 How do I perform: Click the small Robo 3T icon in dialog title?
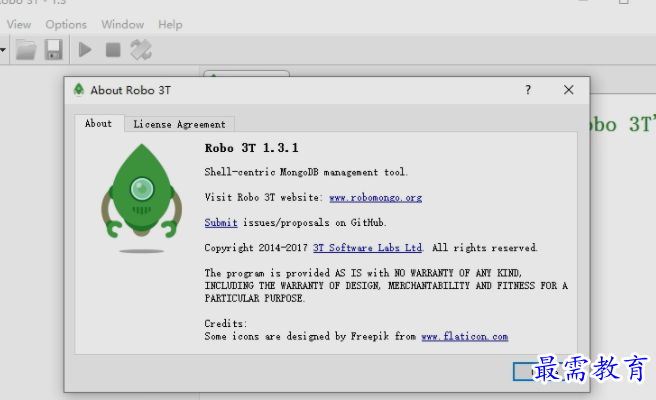click(79, 90)
